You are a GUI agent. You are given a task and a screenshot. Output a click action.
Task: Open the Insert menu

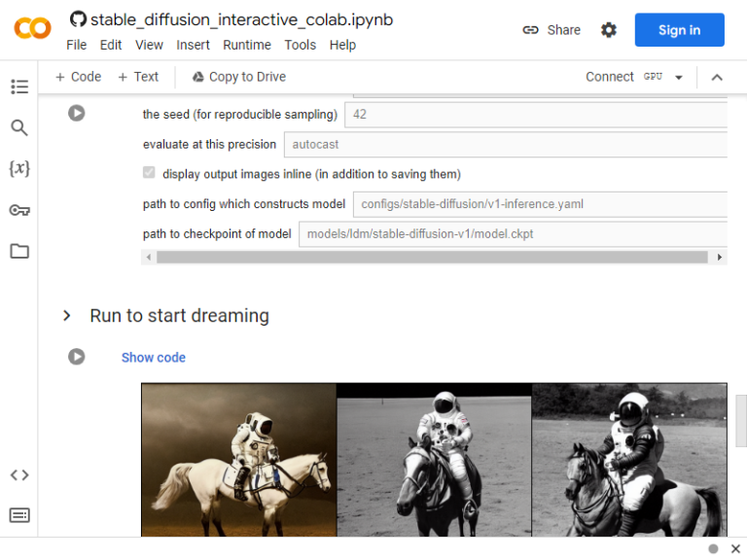[x=193, y=45]
